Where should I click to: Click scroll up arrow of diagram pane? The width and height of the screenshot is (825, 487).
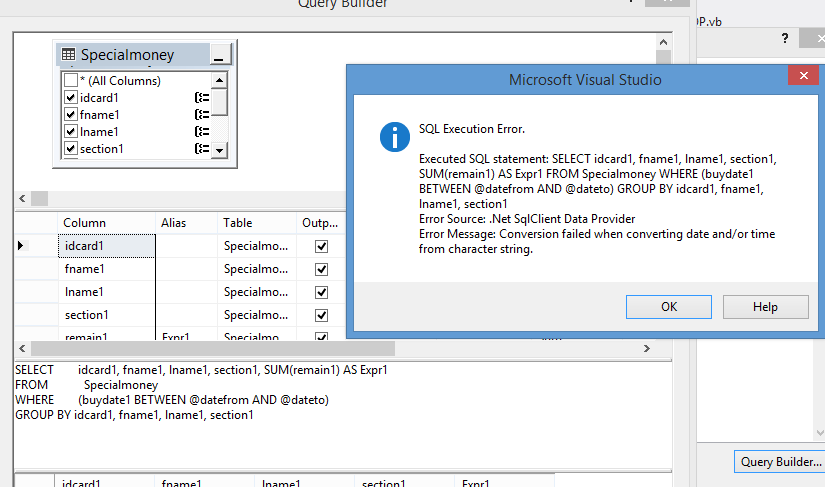(663, 42)
